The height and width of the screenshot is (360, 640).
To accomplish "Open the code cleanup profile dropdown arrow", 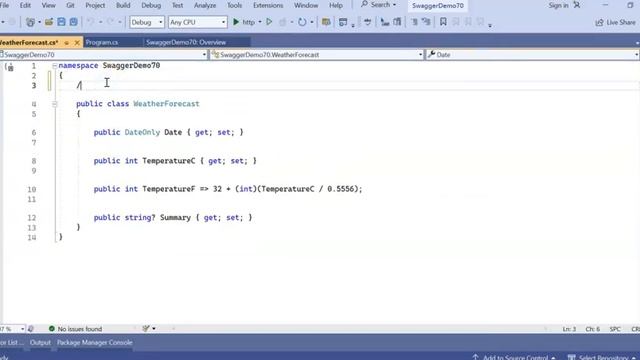I will (x=154, y=329).
